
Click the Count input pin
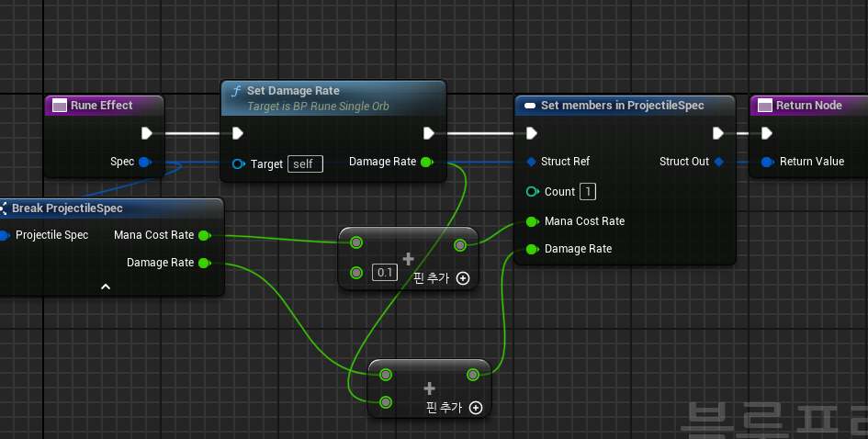[x=533, y=192]
